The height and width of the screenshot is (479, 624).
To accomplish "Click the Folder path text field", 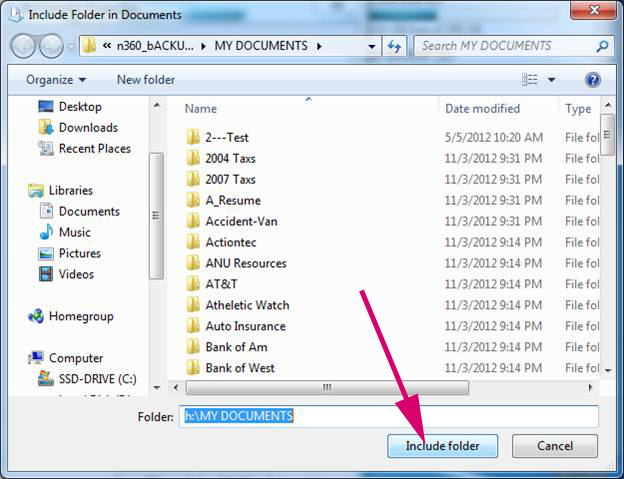I will click(x=388, y=416).
